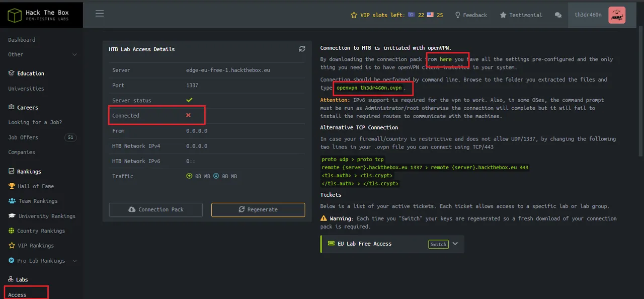Click the Job Offers 51 badge
This screenshot has width=644, height=299.
pos(70,137)
